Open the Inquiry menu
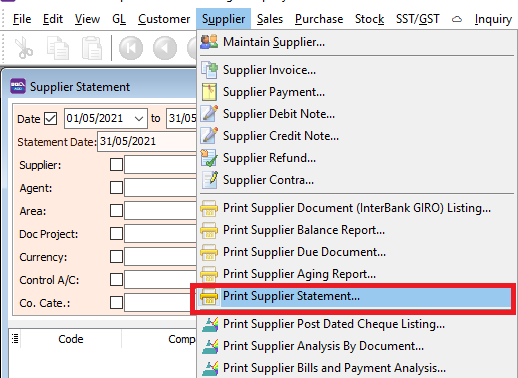 (x=493, y=19)
